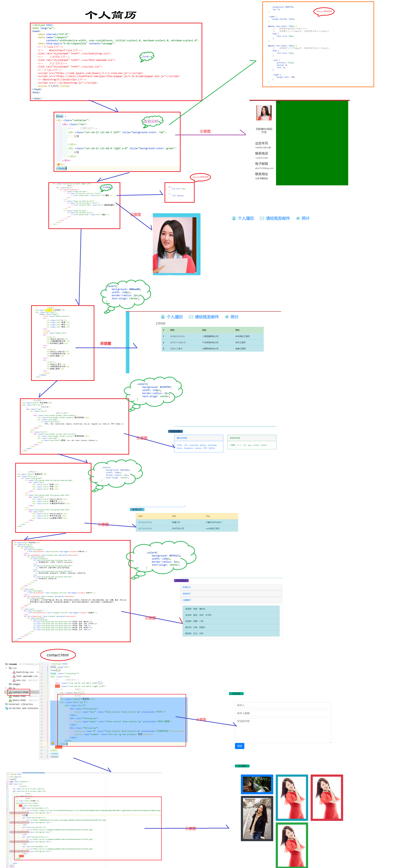This screenshot has width=401, height=868.
Task: Click the envelope icon beside 请给我发邮件 in top nav
Action: coord(262,218)
